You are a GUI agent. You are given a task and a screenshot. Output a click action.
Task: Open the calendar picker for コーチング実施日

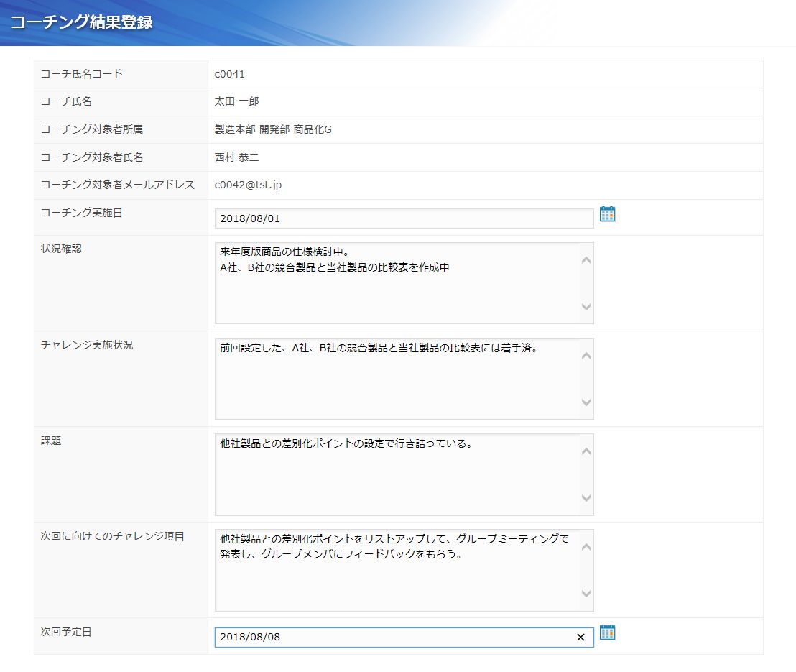tap(607, 214)
